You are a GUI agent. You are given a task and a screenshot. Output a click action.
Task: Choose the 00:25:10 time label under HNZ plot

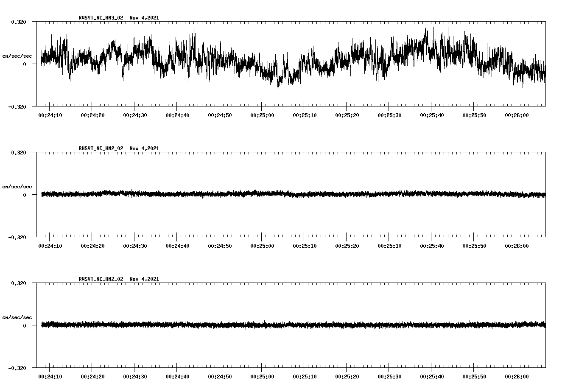(305, 377)
